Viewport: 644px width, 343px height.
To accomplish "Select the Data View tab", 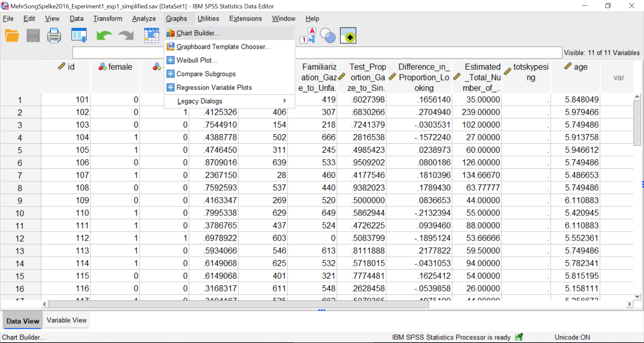I will 23,321.
